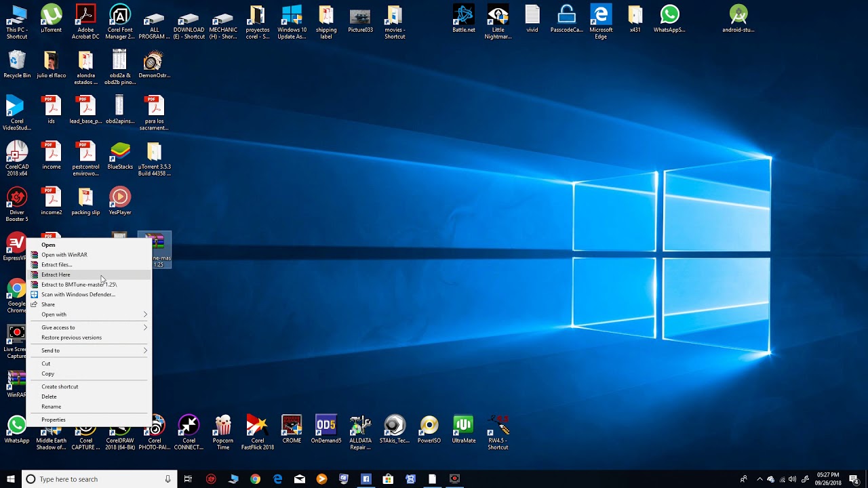Click Extract files... in context menu

pos(89,264)
